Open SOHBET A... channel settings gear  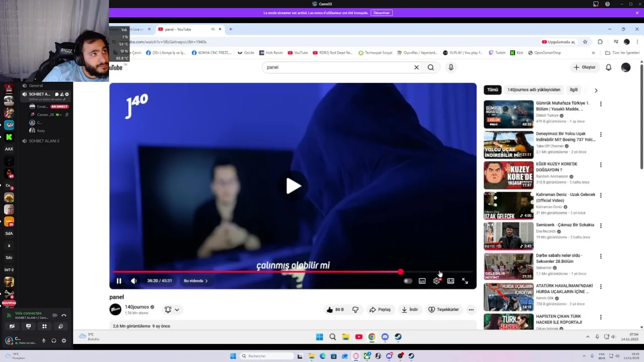[x=67, y=95]
